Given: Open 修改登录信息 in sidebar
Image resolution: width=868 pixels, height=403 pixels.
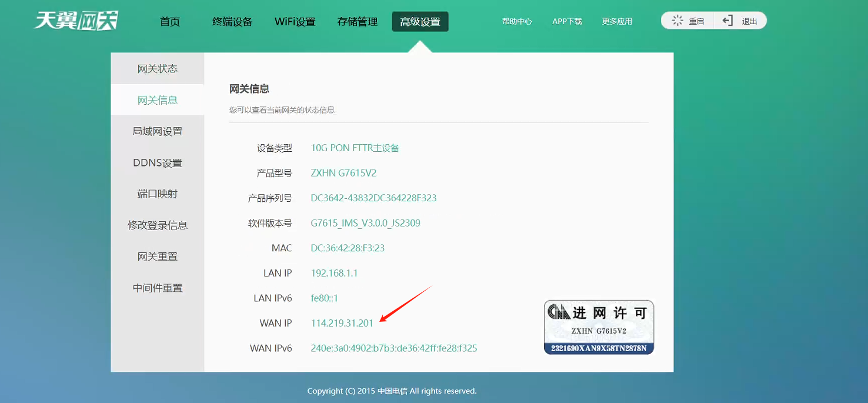Looking at the screenshot, I should [158, 225].
